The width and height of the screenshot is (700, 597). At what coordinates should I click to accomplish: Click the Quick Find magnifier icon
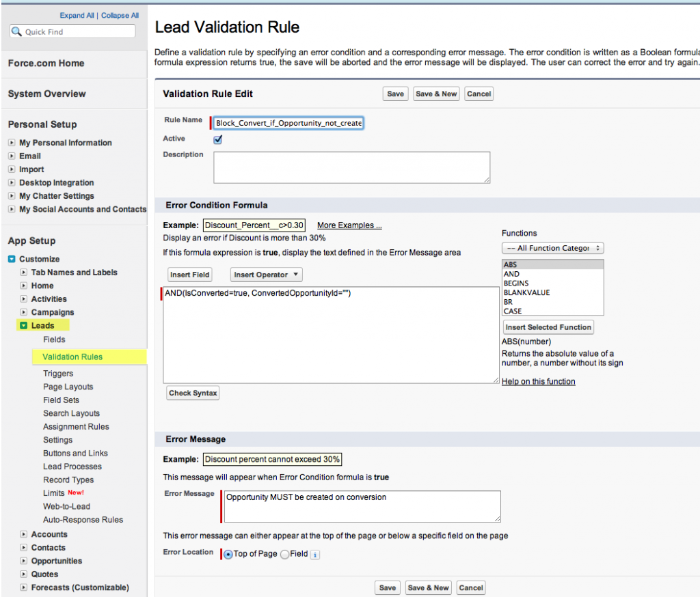(17, 32)
